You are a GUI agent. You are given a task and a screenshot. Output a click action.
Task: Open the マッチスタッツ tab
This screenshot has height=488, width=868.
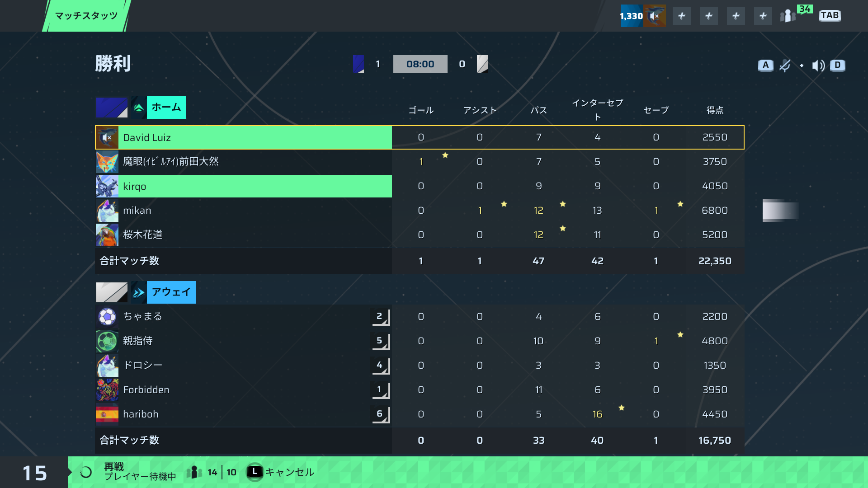point(86,16)
